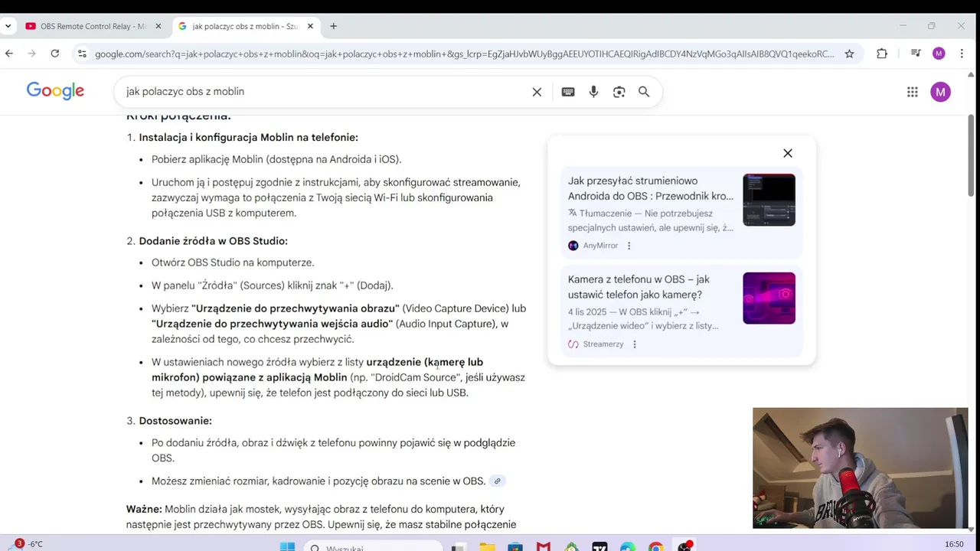Click Streamerzy source name
Image resolution: width=980 pixels, height=551 pixels.
[603, 344]
